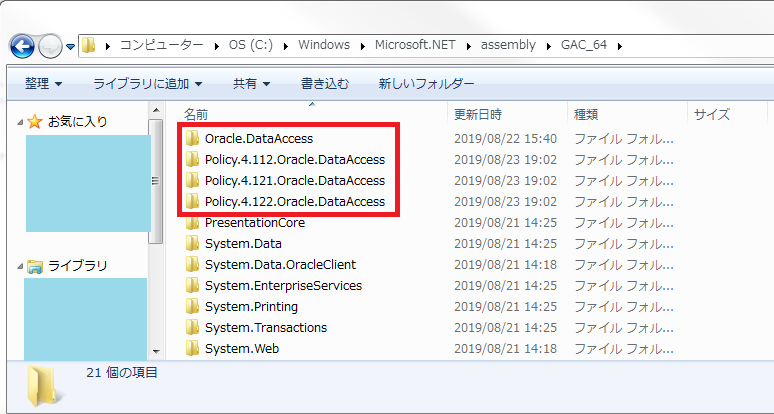Click the ライブラリ icon in navigation pane
This screenshot has height=414, width=774.
pyautogui.click(x=35, y=266)
